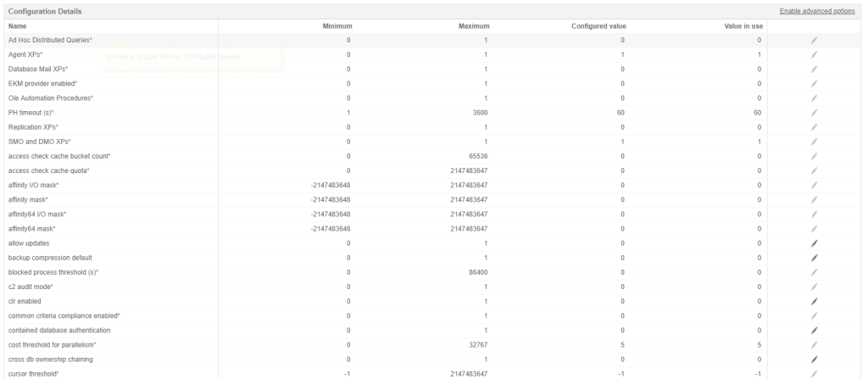The height and width of the screenshot is (379, 868).
Task: Click the Maximum column header
Action: point(474,26)
